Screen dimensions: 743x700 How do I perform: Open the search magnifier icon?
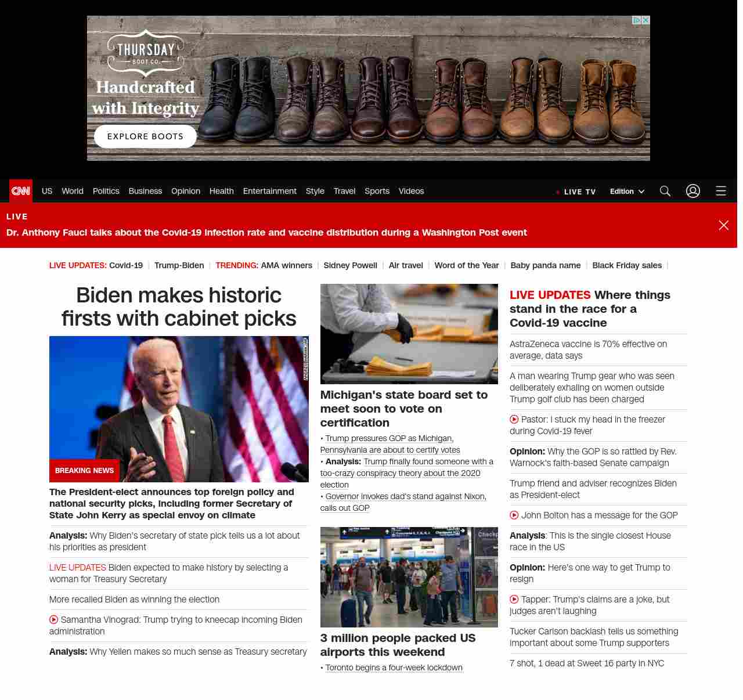point(665,191)
